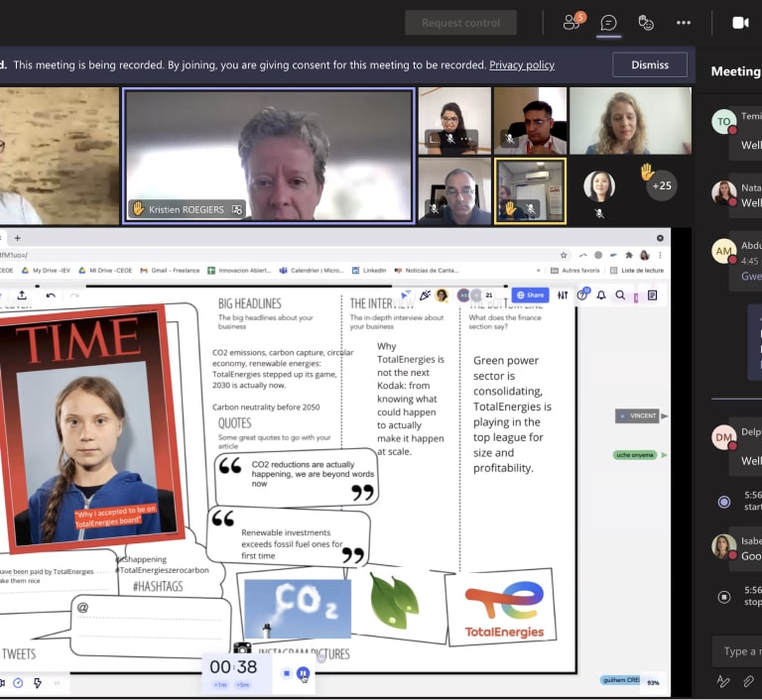The image size is (762, 700).
Task: Open the Noticias de Canta... bookmark
Action: pos(427,270)
